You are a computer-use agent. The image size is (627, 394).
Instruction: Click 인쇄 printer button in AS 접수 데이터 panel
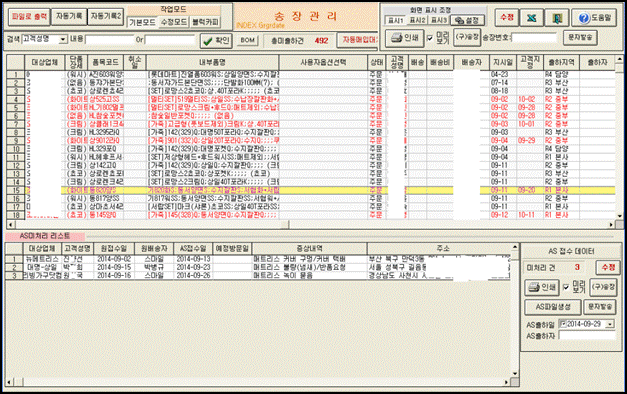542,287
